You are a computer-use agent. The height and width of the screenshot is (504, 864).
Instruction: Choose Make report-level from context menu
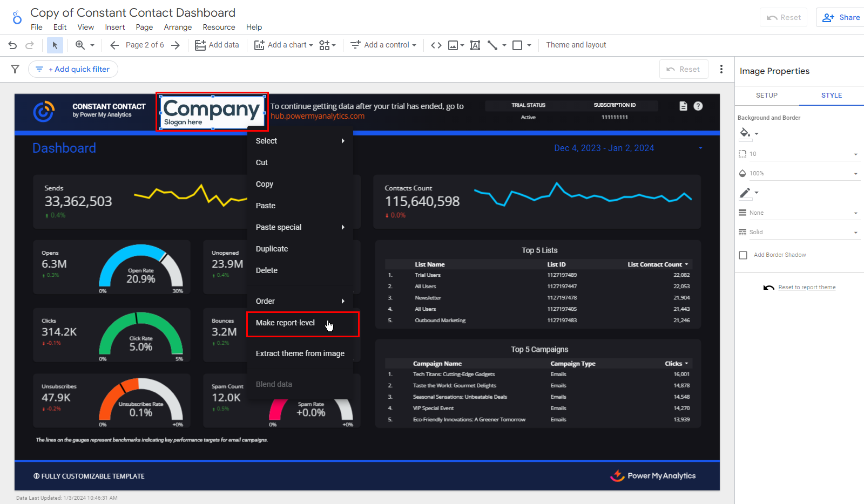(285, 323)
